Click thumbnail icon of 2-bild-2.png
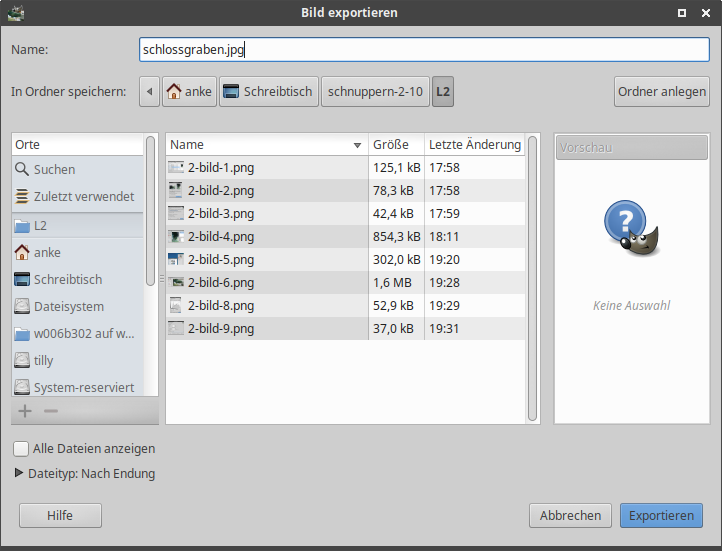722x551 pixels. tap(176, 191)
